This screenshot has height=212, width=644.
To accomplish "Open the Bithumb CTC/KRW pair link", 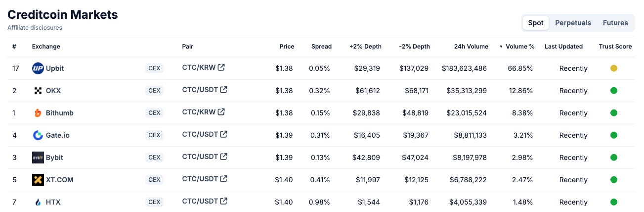I will point(199,112).
